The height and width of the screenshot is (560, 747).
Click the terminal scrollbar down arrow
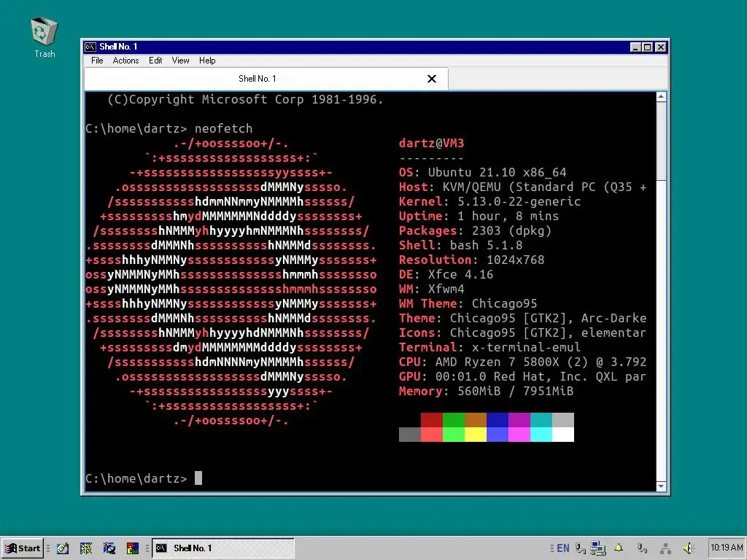(661, 486)
